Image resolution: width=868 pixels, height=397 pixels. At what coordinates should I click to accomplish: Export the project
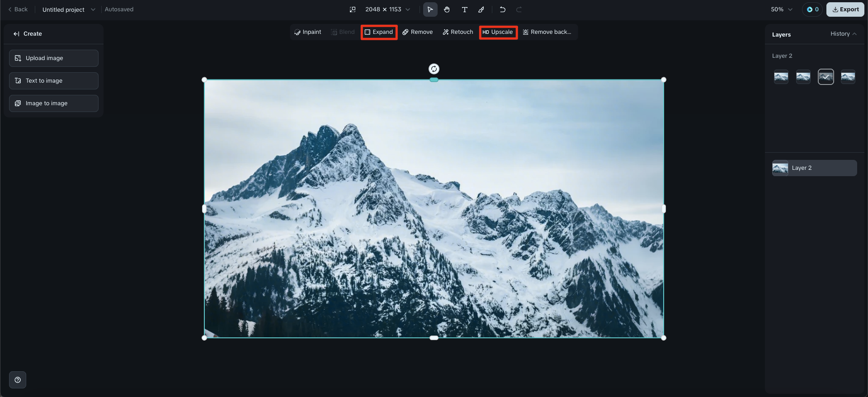click(845, 9)
